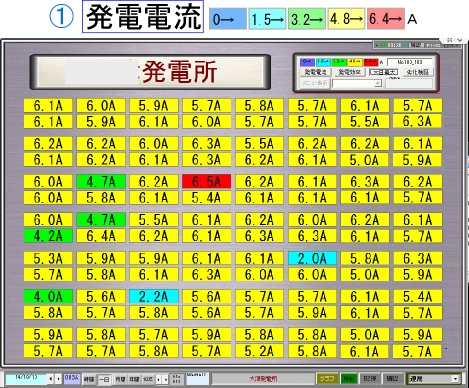Click the 発電効率 button

tap(349, 72)
